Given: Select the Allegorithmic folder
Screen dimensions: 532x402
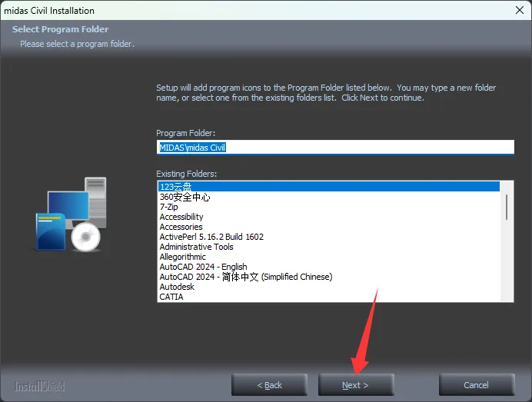Looking at the screenshot, I should coord(329,257).
